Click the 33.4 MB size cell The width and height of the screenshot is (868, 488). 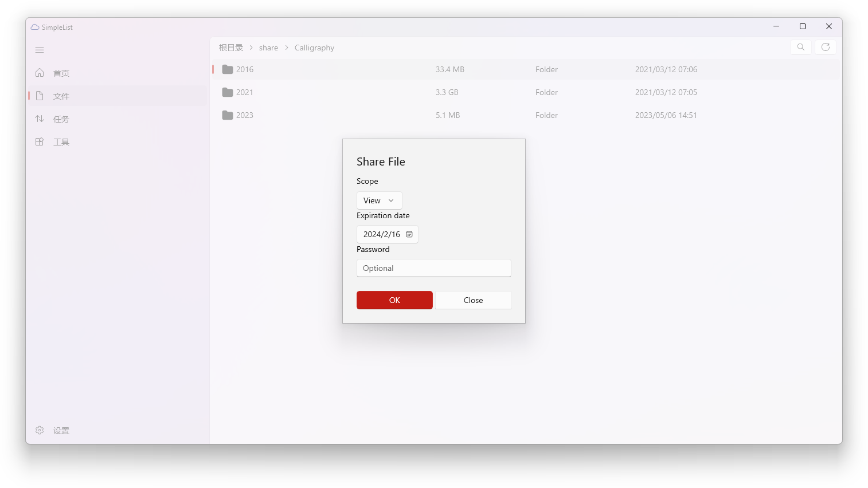pyautogui.click(x=450, y=69)
